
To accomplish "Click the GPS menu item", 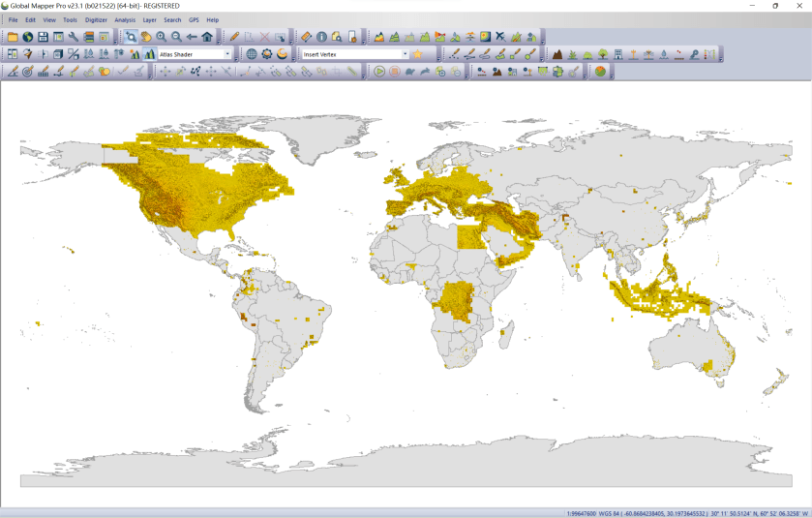I will click(194, 19).
